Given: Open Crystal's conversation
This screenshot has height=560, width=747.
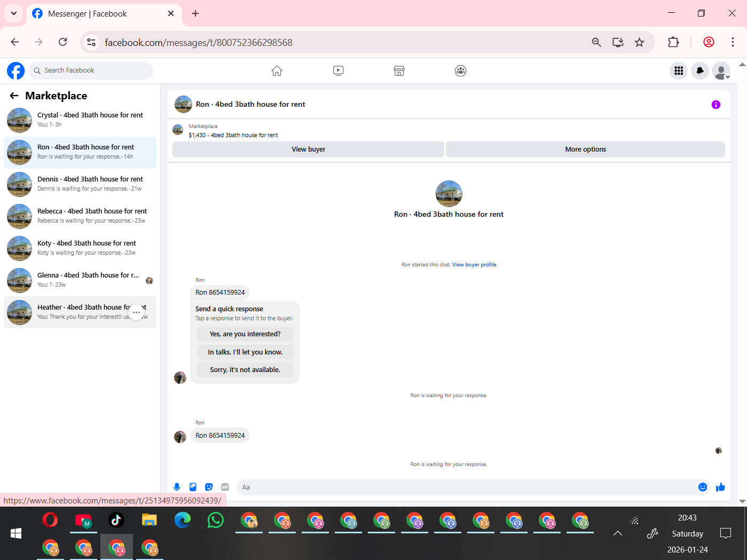Looking at the screenshot, I should [80, 120].
